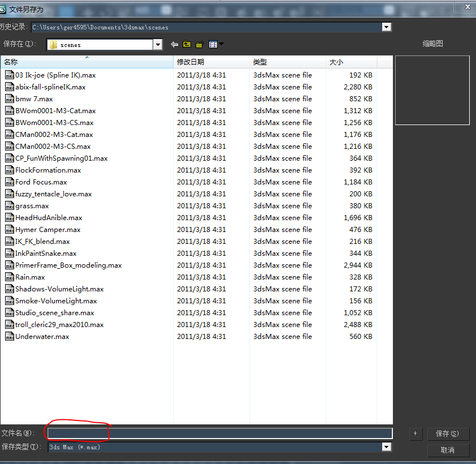The image size is (476, 464).
Task: Sort files by the 修改日期 column
Action: [211, 62]
